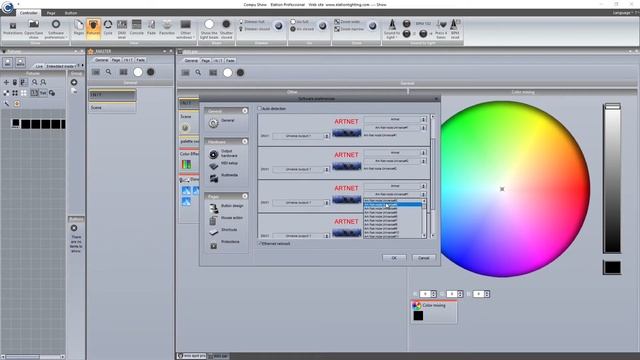Select the Live tab in Fixtures panel
The width and height of the screenshot is (640, 360).
(39, 66)
